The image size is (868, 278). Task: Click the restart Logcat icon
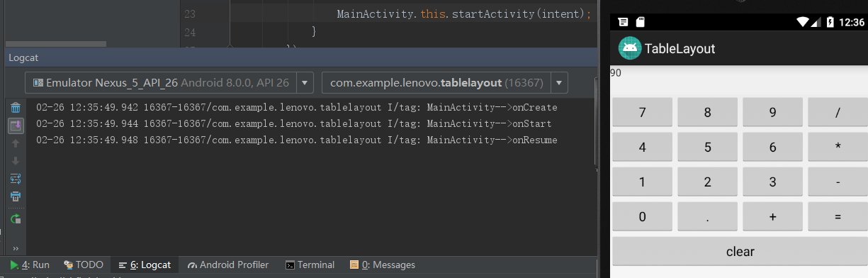[x=16, y=219]
